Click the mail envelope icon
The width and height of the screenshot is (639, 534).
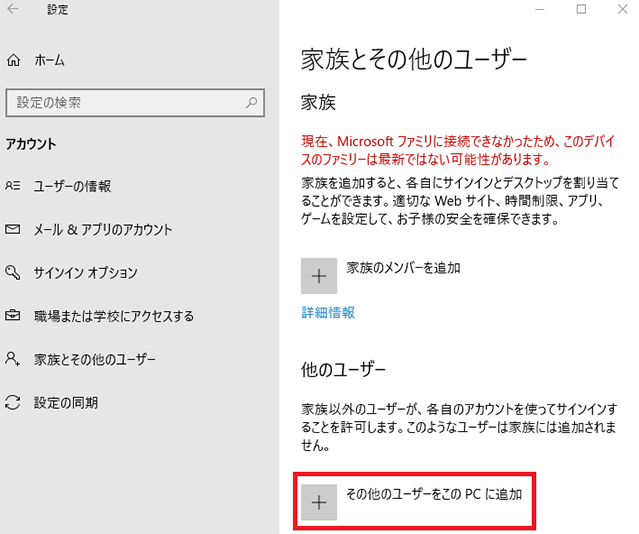click(x=13, y=229)
